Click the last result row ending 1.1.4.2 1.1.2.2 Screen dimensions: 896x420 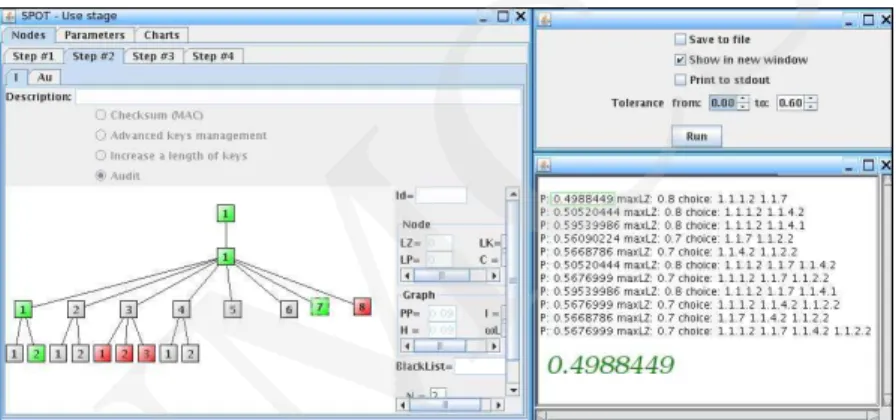(x=705, y=331)
